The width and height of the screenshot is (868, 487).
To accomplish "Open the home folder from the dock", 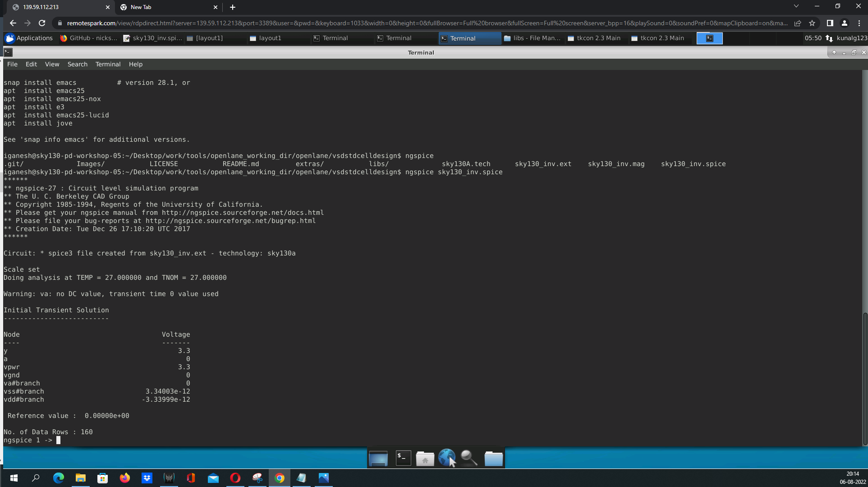I will pyautogui.click(x=425, y=458).
